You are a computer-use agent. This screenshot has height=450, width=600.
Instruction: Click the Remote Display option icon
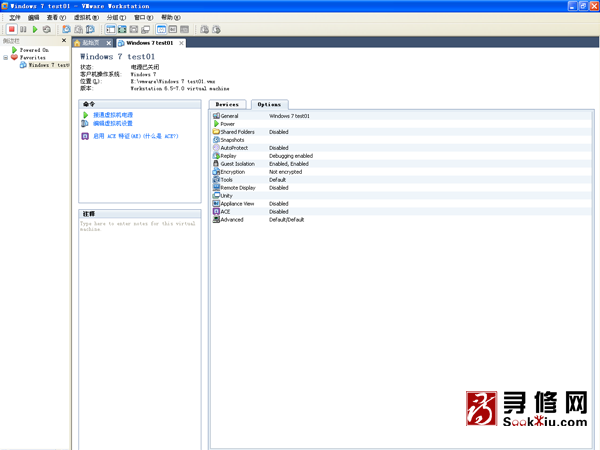216,188
